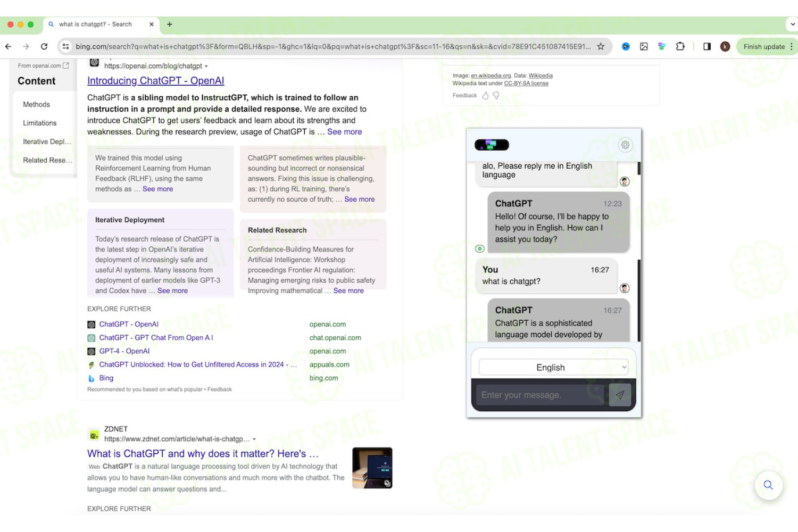Click the green ChatGPT avatar beside 12:23 reply
This screenshot has height=532, width=798.
[479, 248]
